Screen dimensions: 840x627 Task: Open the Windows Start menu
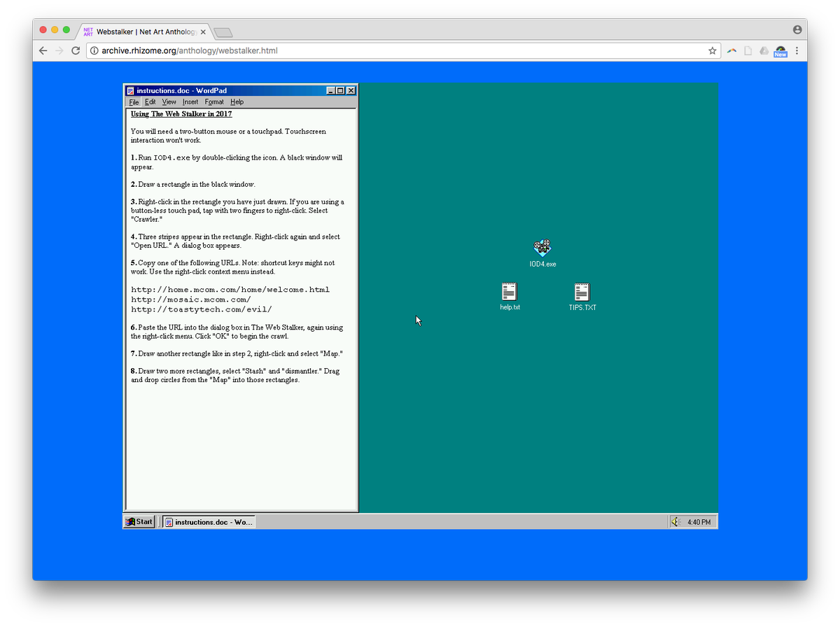pos(139,521)
